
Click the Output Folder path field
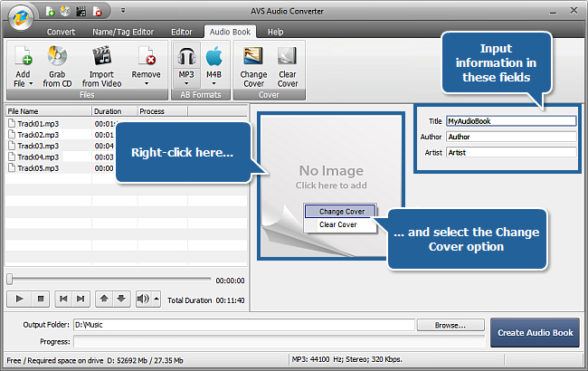[243, 325]
